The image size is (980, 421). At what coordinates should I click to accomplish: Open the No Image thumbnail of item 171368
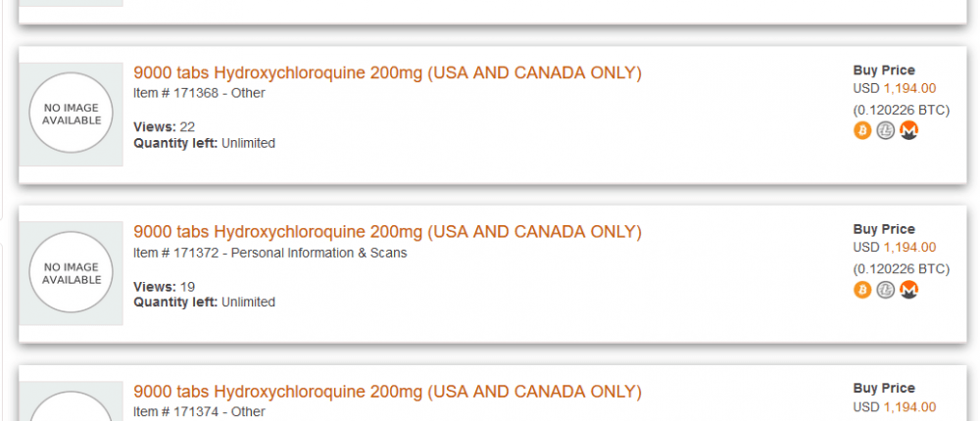(72, 115)
